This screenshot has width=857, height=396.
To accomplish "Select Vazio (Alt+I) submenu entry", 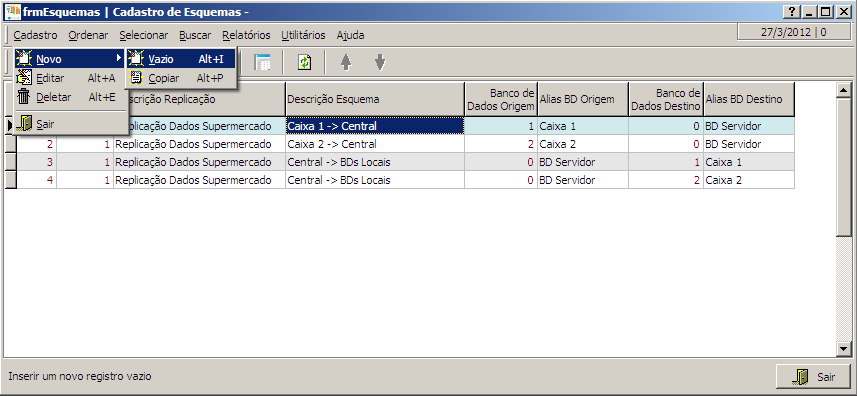I will [x=181, y=59].
